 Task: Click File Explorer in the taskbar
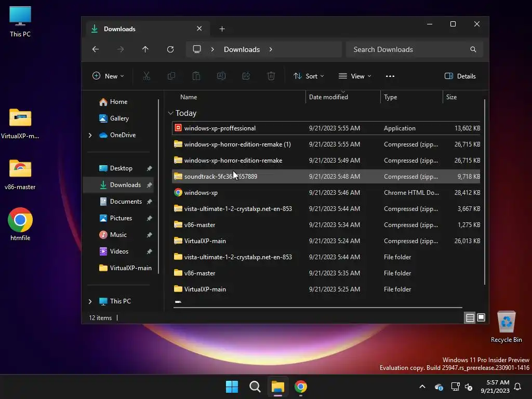[277, 387]
